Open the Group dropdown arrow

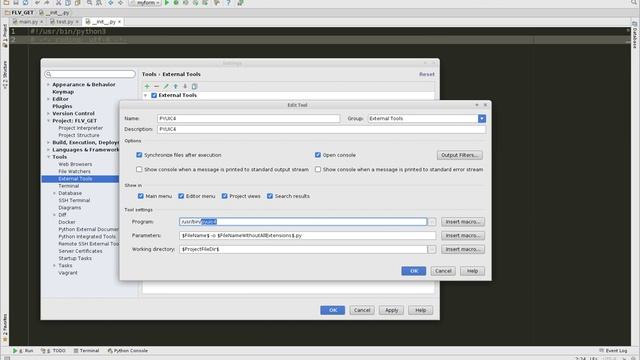482,118
